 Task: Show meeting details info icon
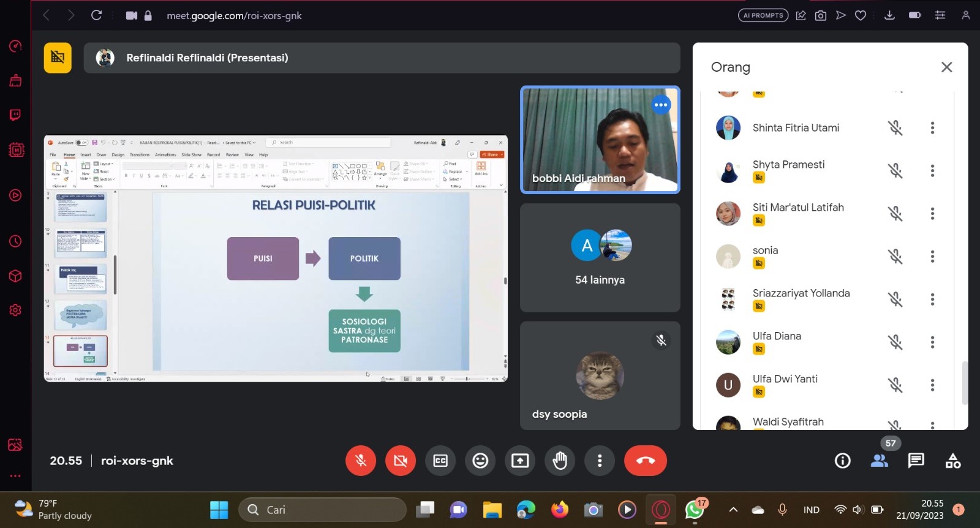(843, 461)
